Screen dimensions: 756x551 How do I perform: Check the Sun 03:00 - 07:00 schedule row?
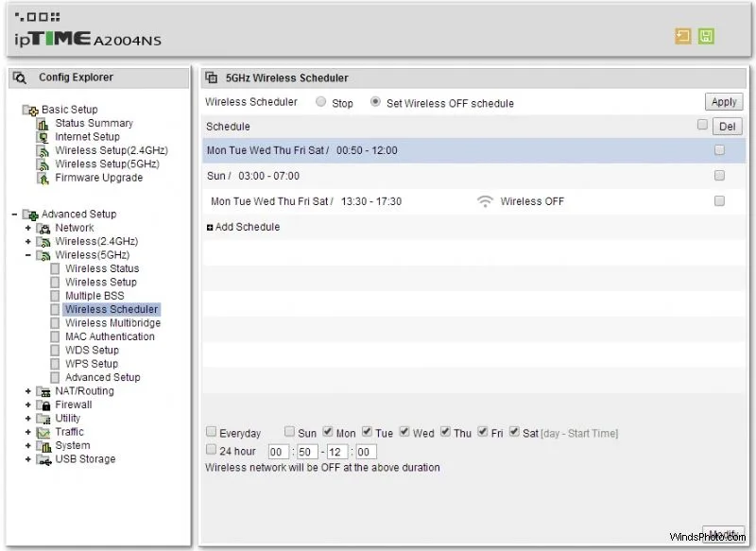click(719, 176)
